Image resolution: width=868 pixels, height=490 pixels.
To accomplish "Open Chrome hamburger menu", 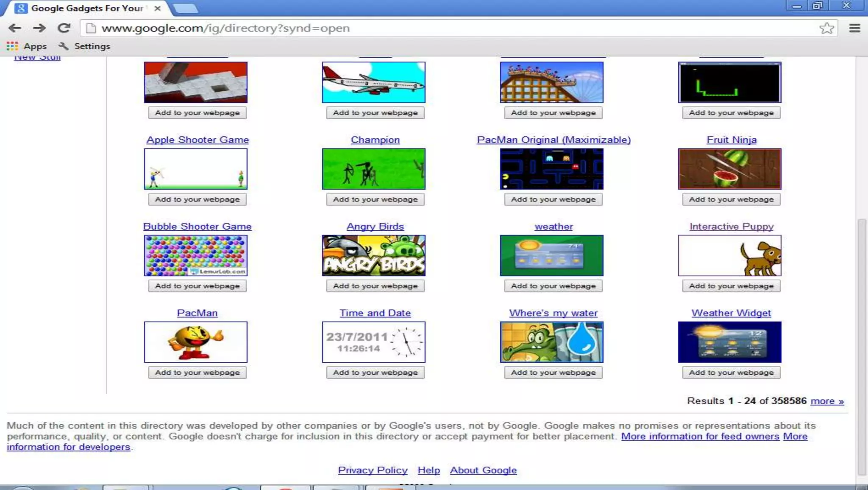I will pyautogui.click(x=854, y=28).
